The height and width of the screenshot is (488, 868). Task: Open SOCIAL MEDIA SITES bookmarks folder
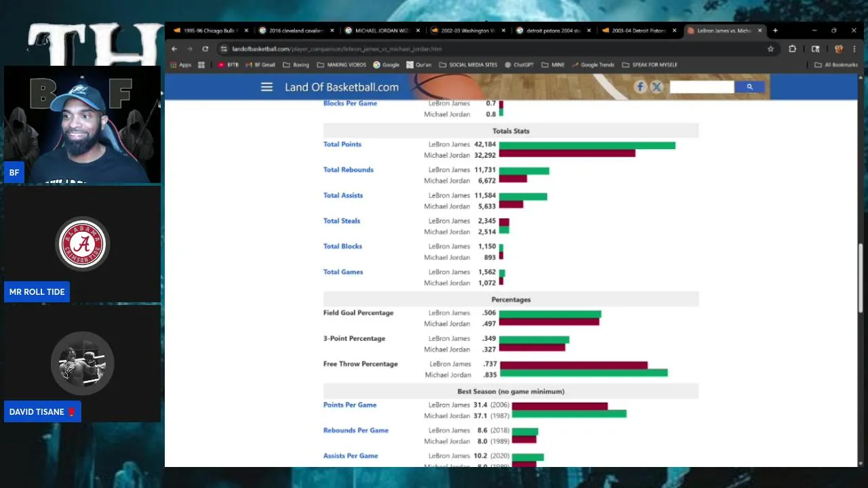pyautogui.click(x=468, y=65)
